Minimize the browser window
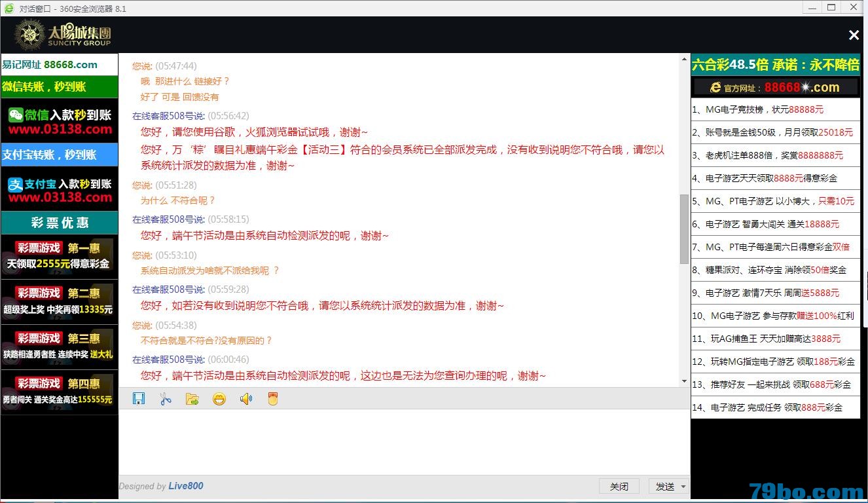The width and height of the screenshot is (868, 503). (811, 7)
